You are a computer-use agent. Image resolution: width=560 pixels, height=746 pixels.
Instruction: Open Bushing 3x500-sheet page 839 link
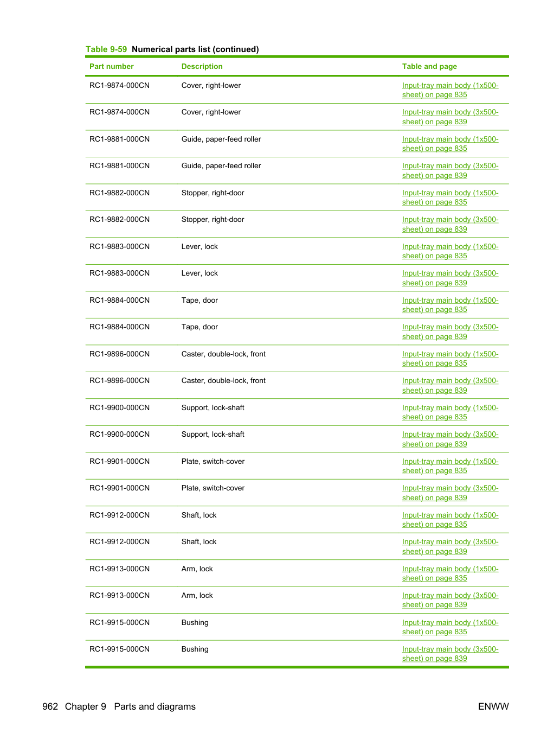pos(450,654)
